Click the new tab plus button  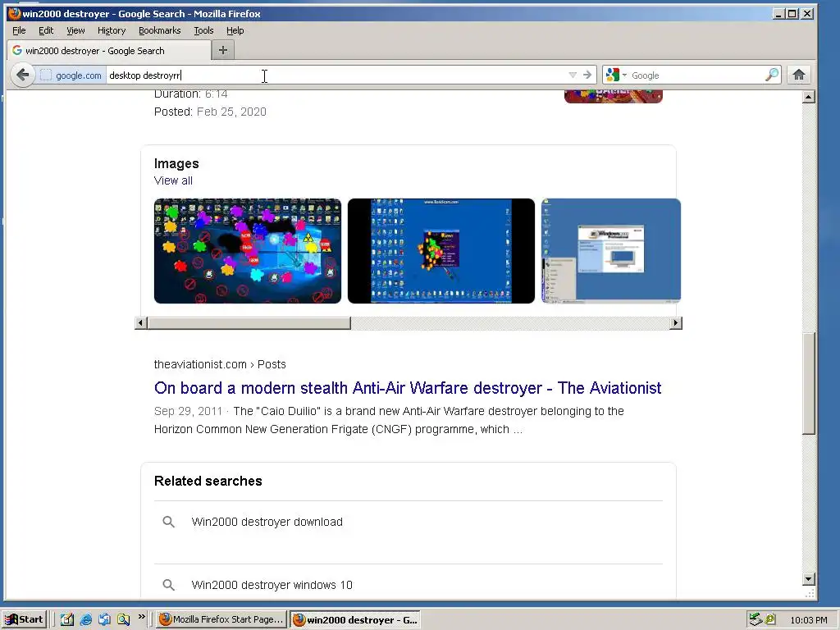pyautogui.click(x=223, y=50)
